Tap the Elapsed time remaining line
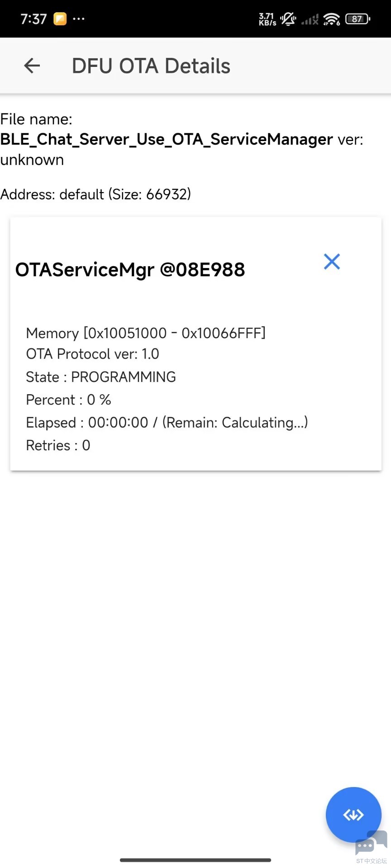The width and height of the screenshot is (391, 868). tap(167, 423)
